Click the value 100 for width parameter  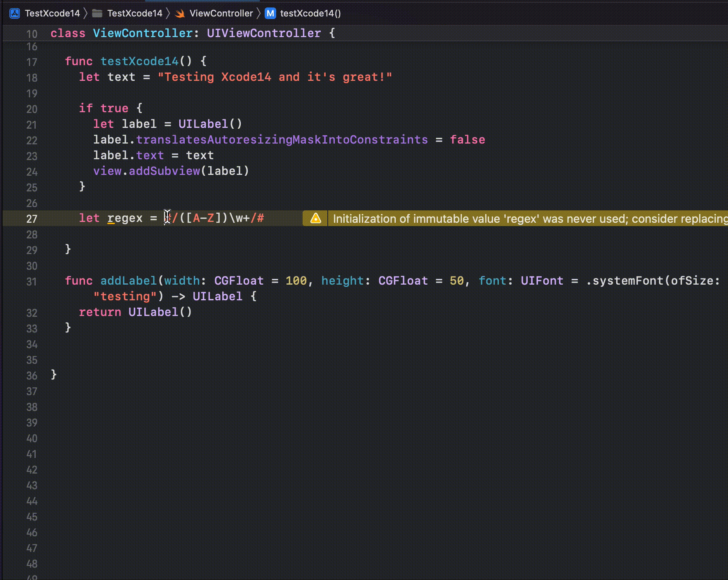pyautogui.click(x=296, y=281)
